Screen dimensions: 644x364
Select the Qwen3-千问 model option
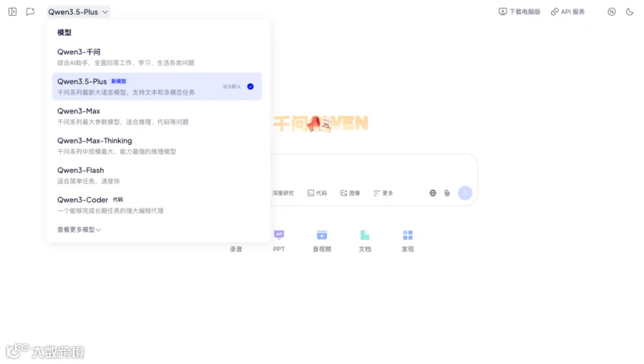(x=157, y=57)
